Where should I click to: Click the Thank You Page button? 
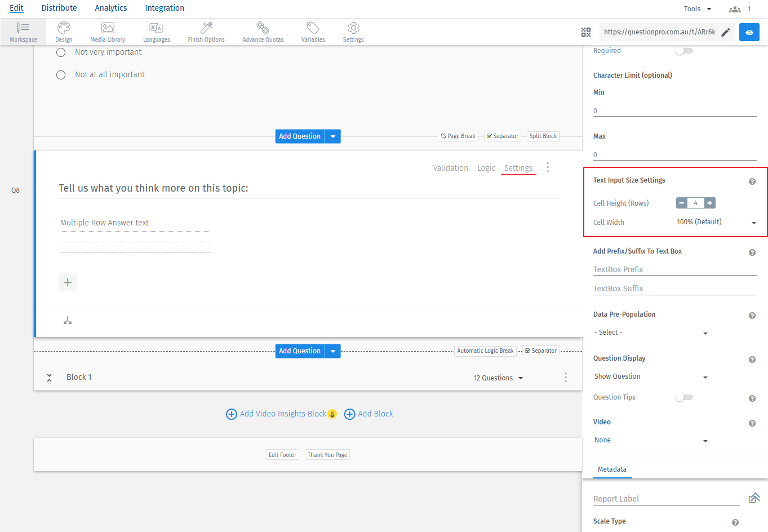pyautogui.click(x=327, y=455)
